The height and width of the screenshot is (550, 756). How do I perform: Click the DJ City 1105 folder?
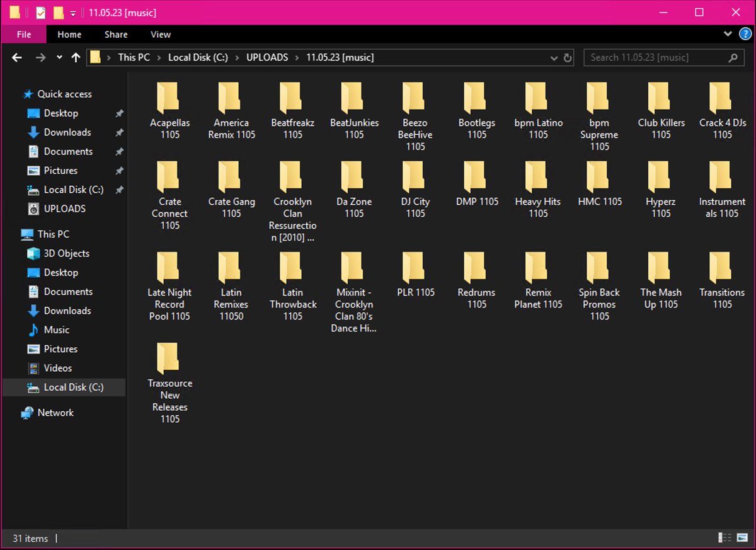click(x=415, y=190)
